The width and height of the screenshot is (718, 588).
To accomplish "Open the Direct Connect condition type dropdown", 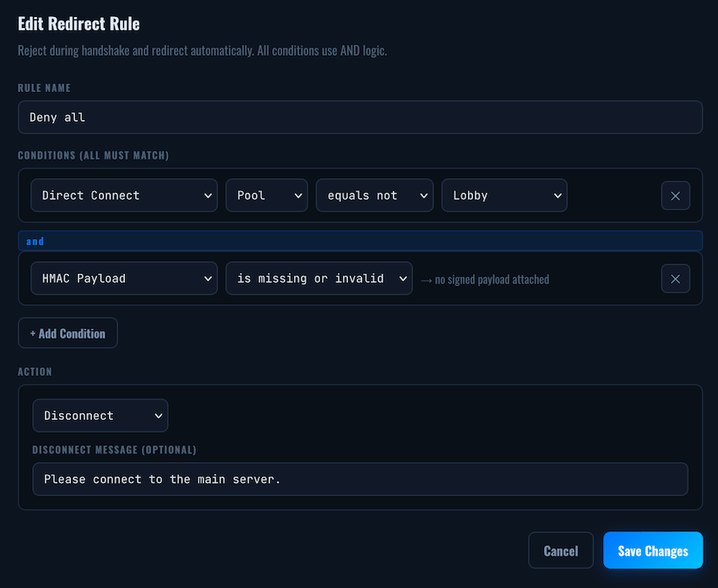I will pos(124,195).
